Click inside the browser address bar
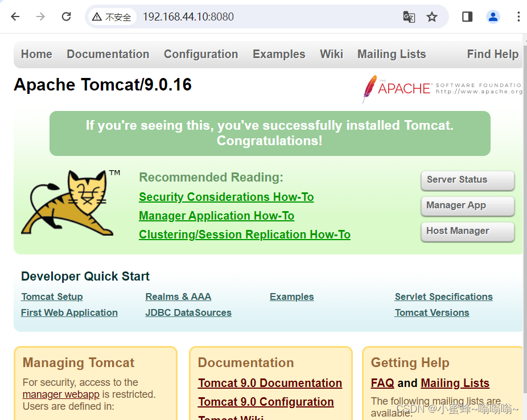The height and width of the screenshot is (420, 527). 228,17
